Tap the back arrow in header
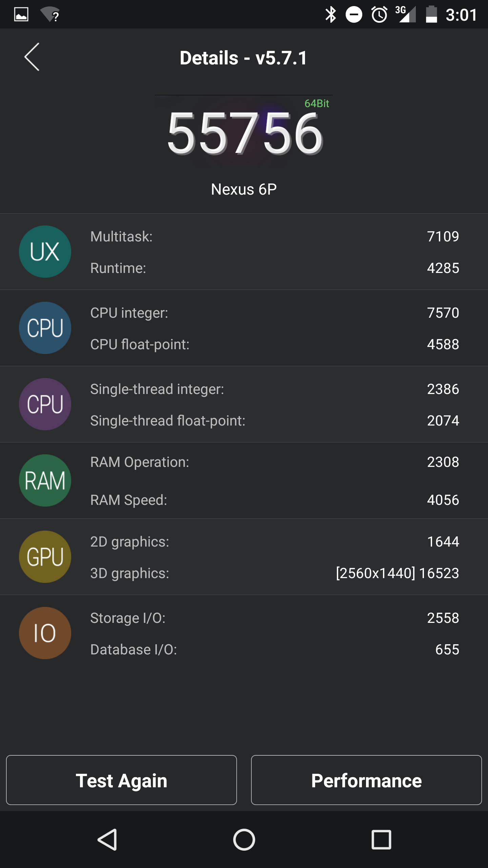Image resolution: width=488 pixels, height=868 pixels. coord(32,57)
